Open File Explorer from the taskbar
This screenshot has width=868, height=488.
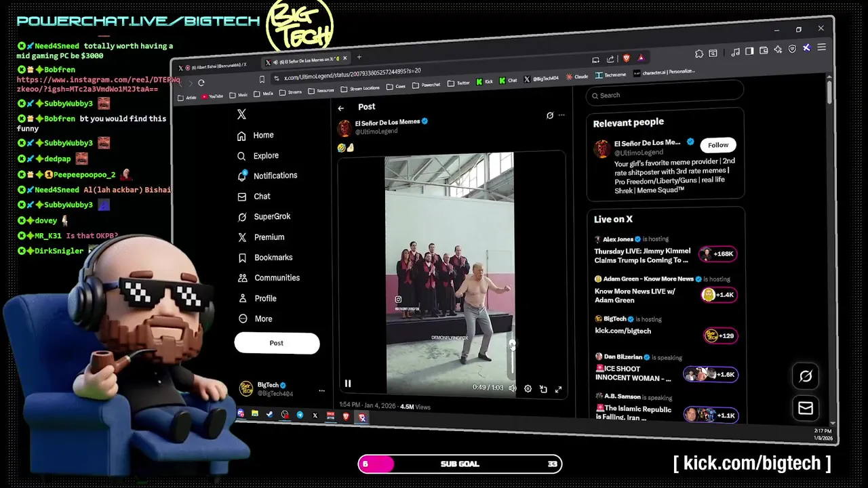(x=255, y=413)
